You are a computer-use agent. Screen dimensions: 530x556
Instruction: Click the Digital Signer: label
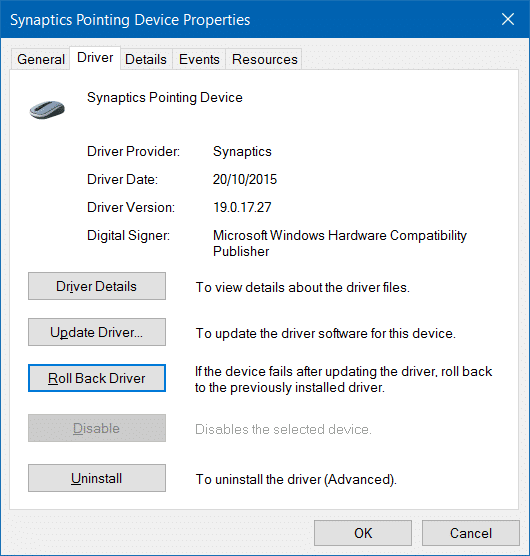pyautogui.click(x=129, y=236)
